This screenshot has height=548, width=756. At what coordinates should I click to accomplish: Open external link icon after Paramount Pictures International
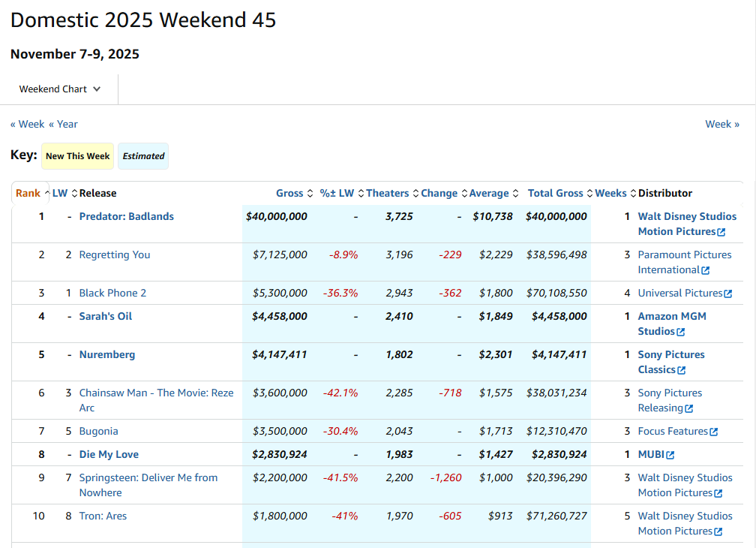pos(705,270)
